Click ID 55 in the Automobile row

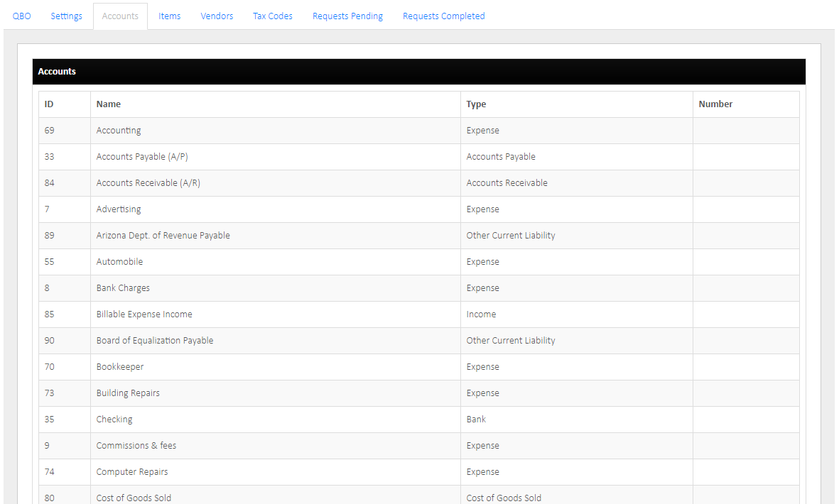pyautogui.click(x=49, y=261)
